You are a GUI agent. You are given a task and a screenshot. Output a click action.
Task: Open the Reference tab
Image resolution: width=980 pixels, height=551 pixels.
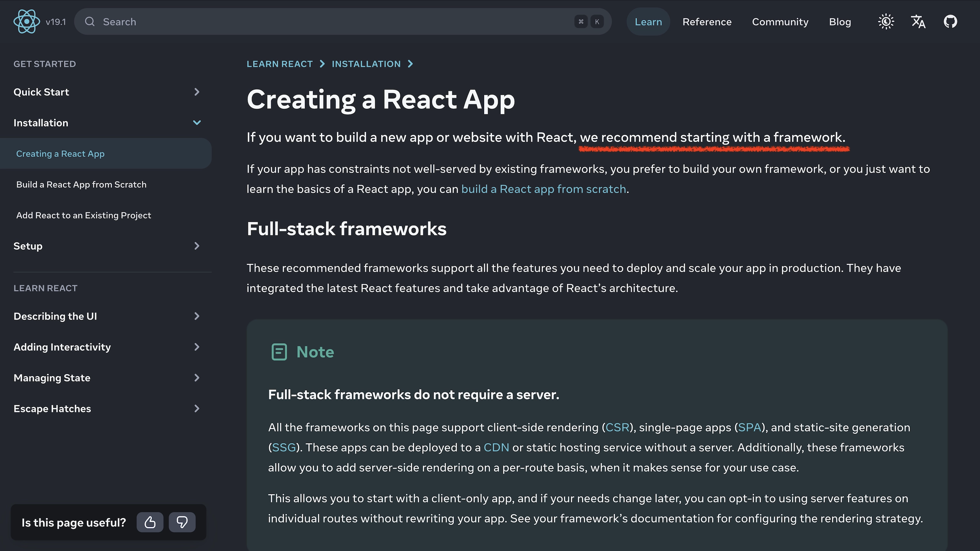707,22
